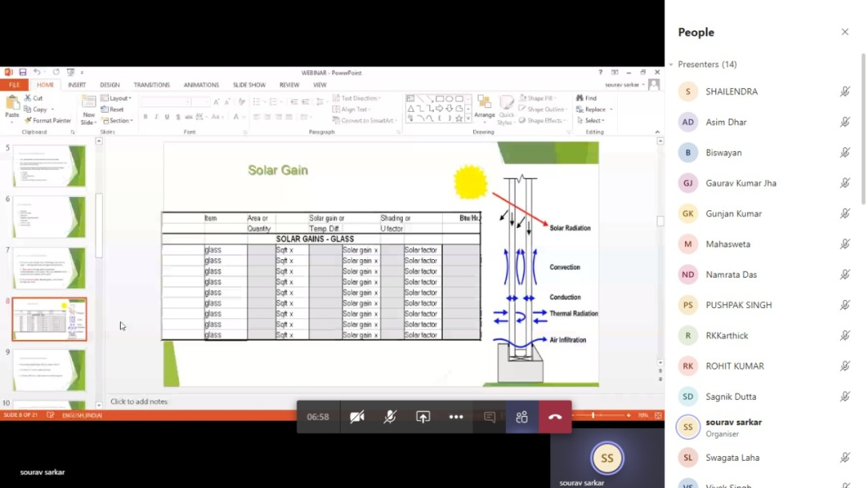Select slide 9 thumbnail in slide panel
The image size is (868, 488).
click(x=50, y=370)
